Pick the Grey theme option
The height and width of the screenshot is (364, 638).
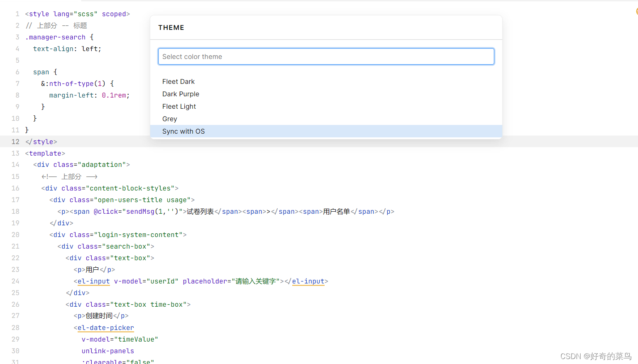click(x=169, y=119)
